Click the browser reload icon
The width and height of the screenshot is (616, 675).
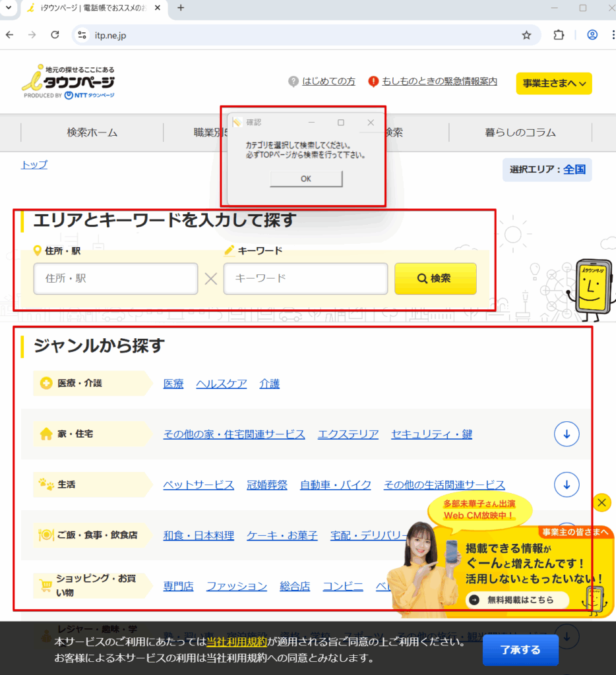pos(55,35)
